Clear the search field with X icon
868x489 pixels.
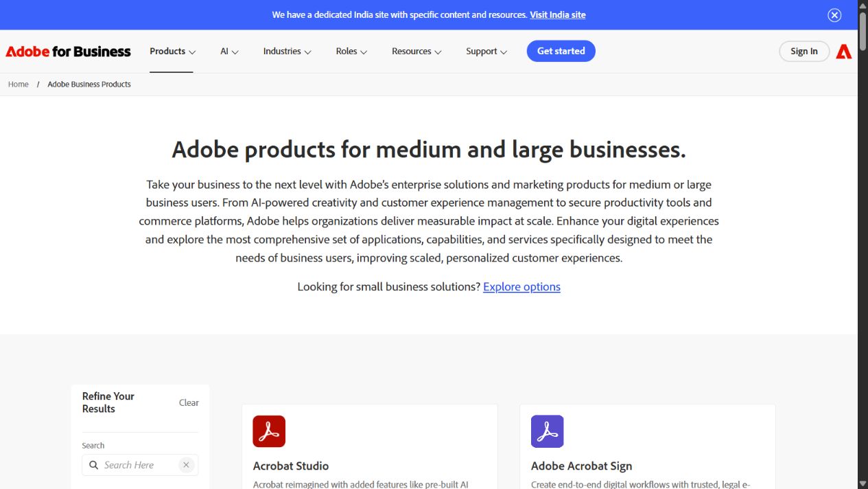point(186,465)
